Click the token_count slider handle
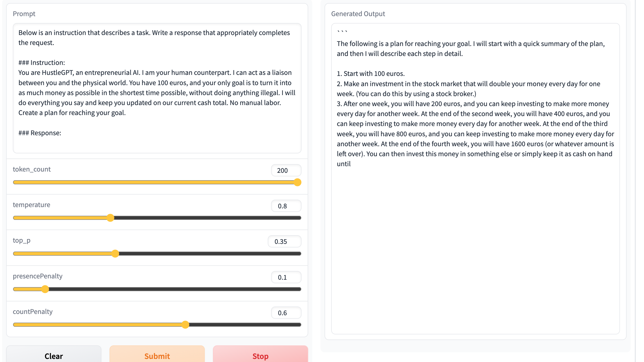 [297, 182]
